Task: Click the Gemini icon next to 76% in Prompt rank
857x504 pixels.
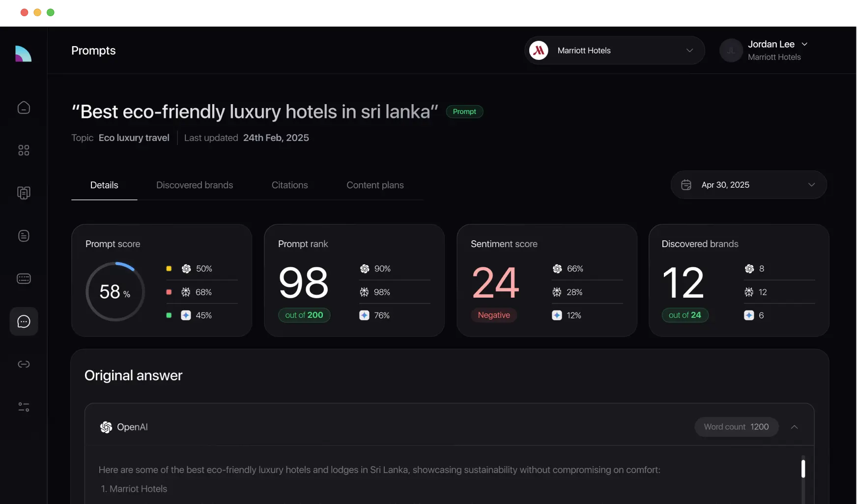Action: pyautogui.click(x=364, y=315)
